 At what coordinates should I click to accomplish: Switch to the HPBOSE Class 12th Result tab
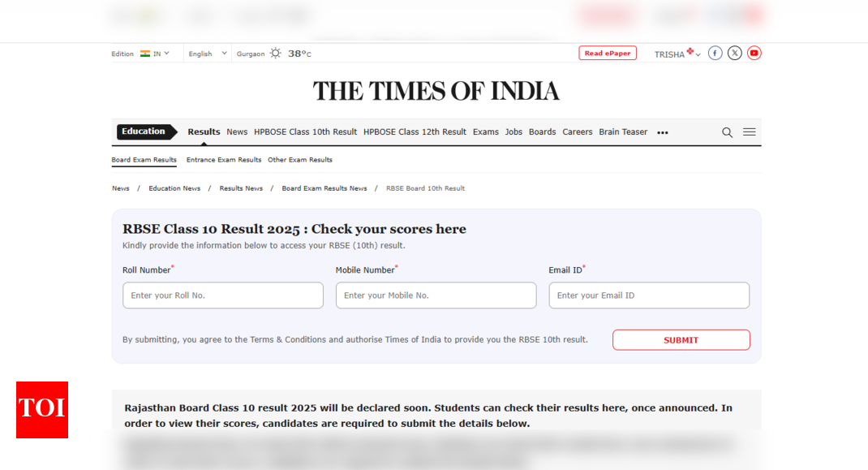click(415, 132)
